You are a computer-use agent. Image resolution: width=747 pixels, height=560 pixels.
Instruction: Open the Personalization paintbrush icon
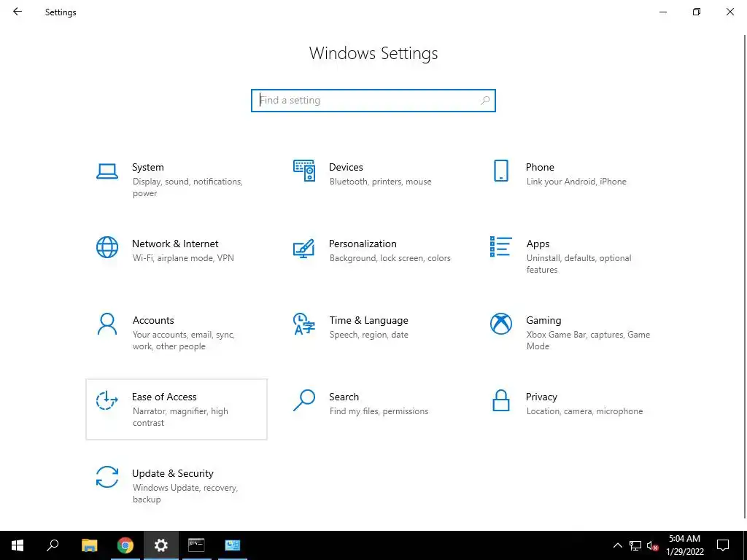[x=304, y=248]
